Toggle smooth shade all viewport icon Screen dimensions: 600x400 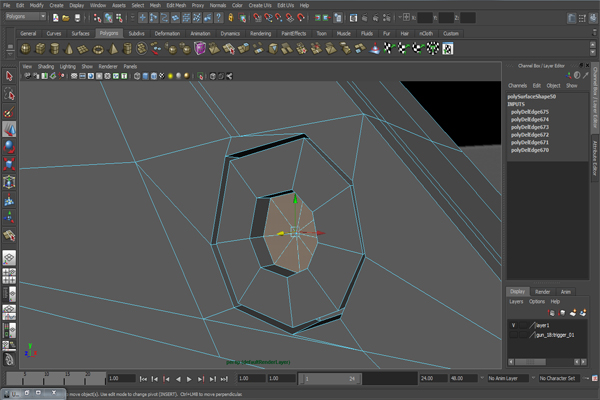pyautogui.click(x=145, y=76)
